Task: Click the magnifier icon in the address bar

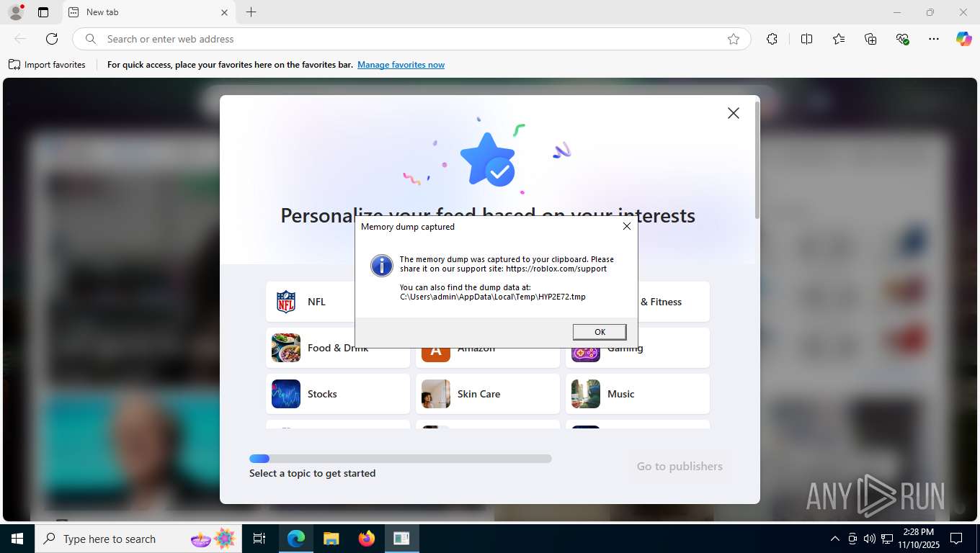Action: tap(91, 39)
